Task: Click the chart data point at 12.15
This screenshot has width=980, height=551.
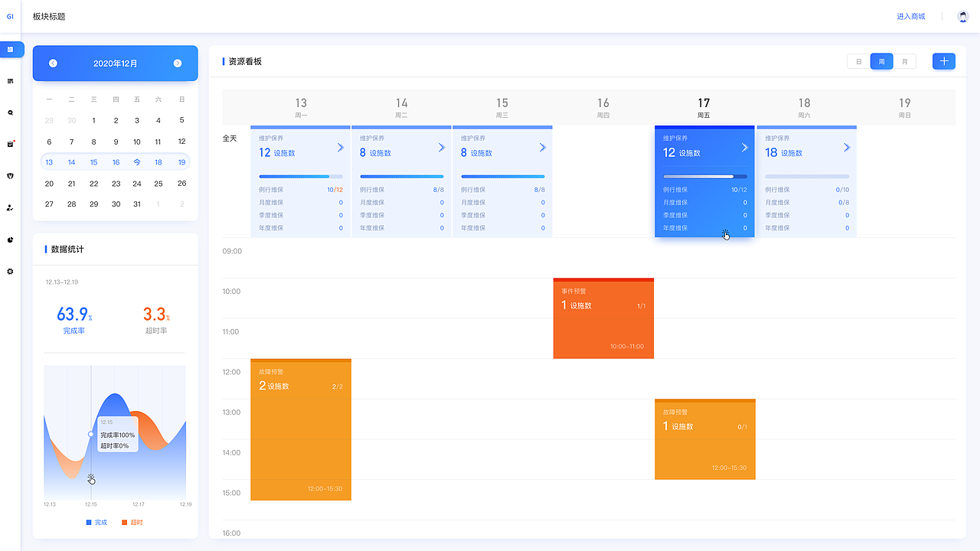Action: [91, 434]
